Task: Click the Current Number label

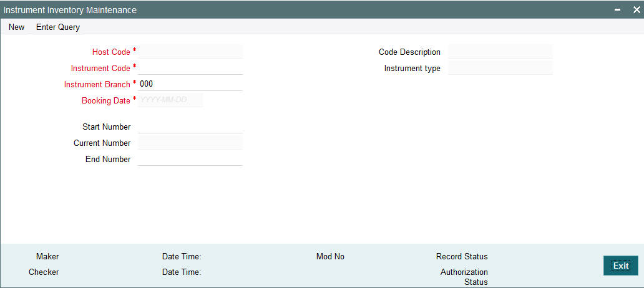Action: pyautogui.click(x=102, y=143)
